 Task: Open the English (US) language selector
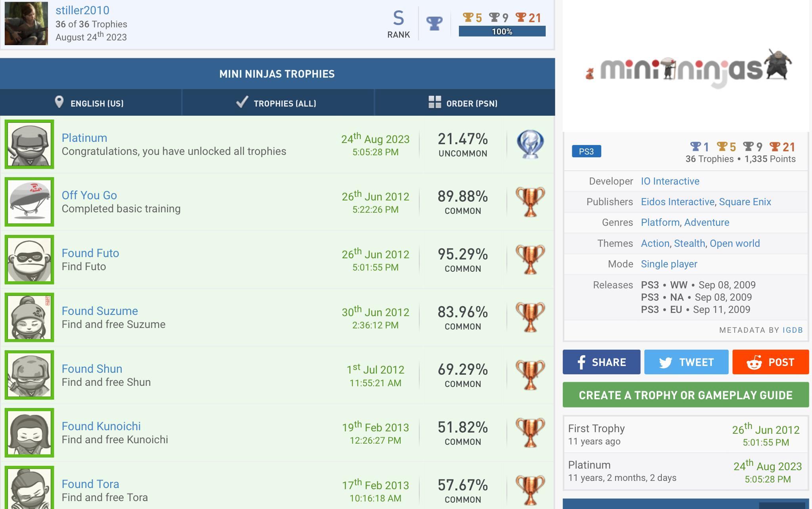coord(91,103)
